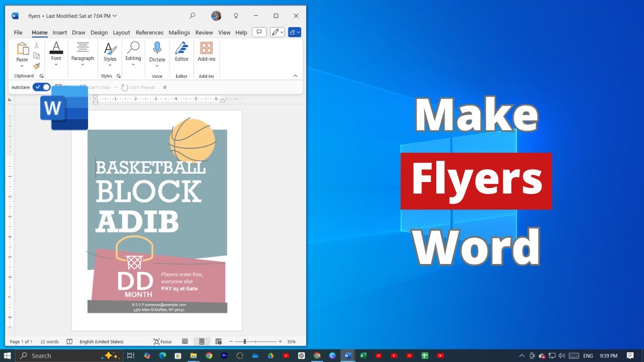Open the notification center icon in taskbar
The image size is (644, 362).
click(x=630, y=355)
